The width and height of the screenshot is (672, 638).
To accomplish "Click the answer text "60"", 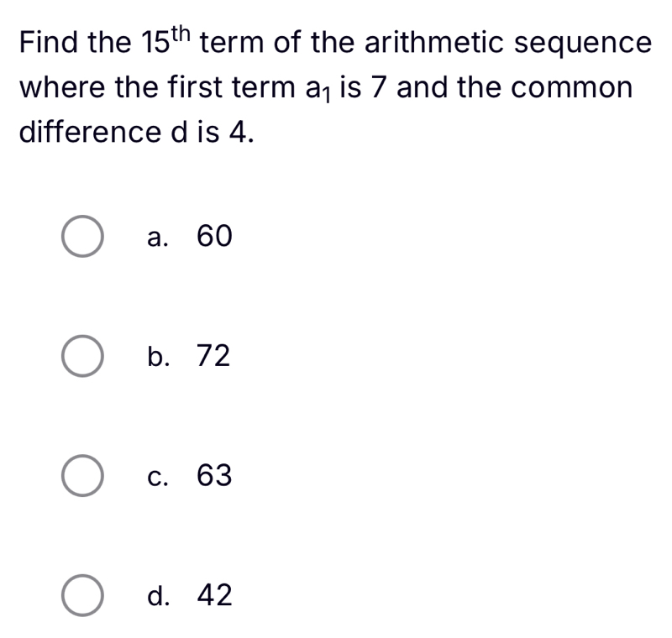I will point(213,238).
